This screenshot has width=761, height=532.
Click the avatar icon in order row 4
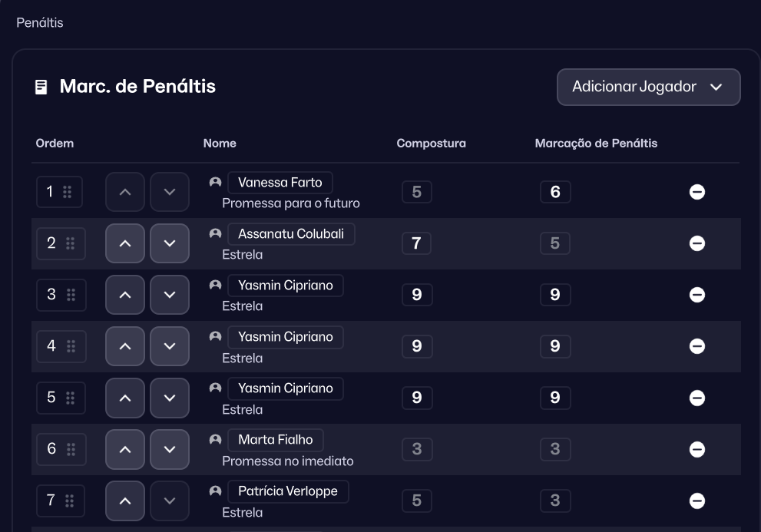click(x=215, y=336)
